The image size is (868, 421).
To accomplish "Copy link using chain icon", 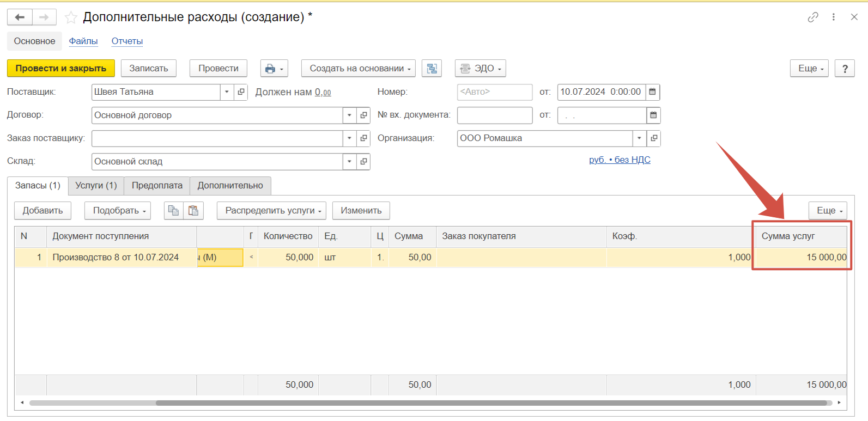I will 813,17.
